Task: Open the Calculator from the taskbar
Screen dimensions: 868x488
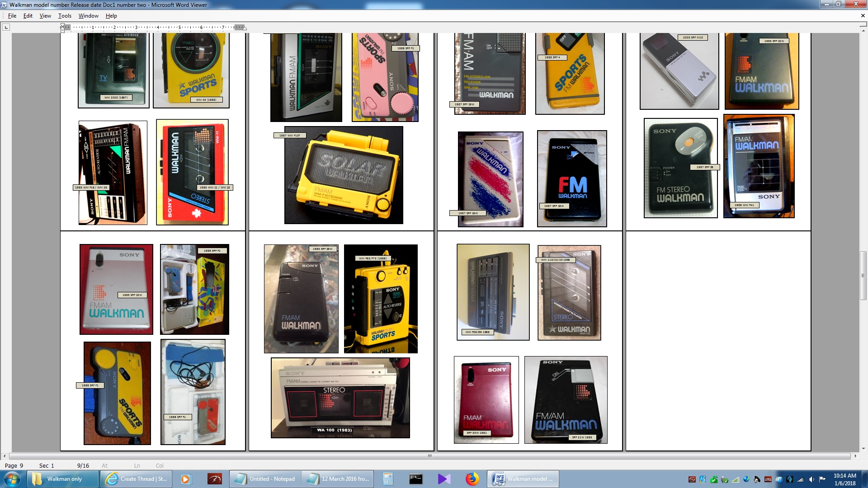Action: [388, 479]
